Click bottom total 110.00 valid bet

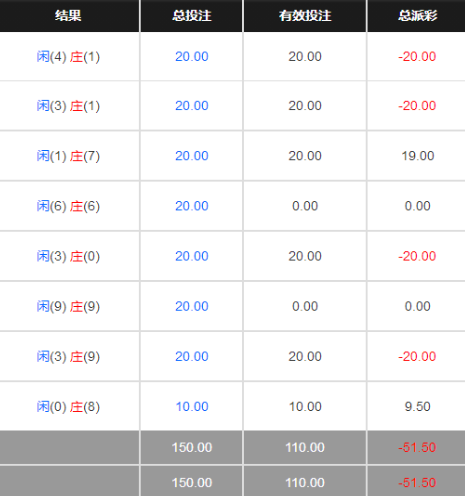point(305,483)
